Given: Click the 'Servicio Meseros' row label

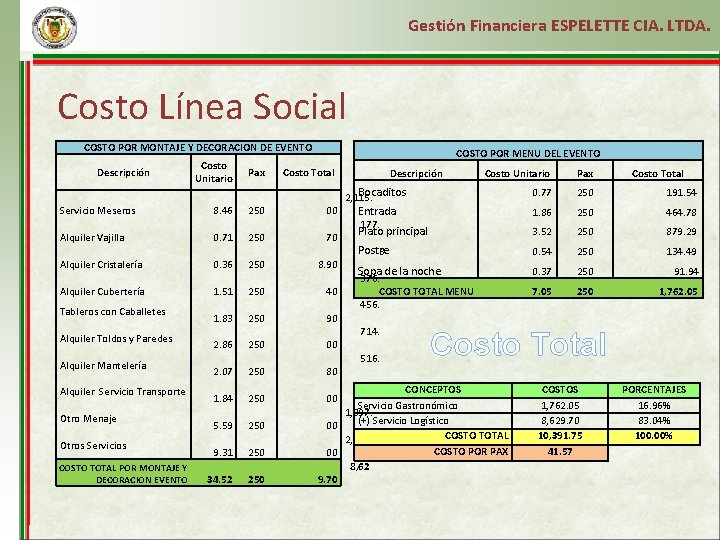Looking at the screenshot, I should pyautogui.click(x=97, y=211).
